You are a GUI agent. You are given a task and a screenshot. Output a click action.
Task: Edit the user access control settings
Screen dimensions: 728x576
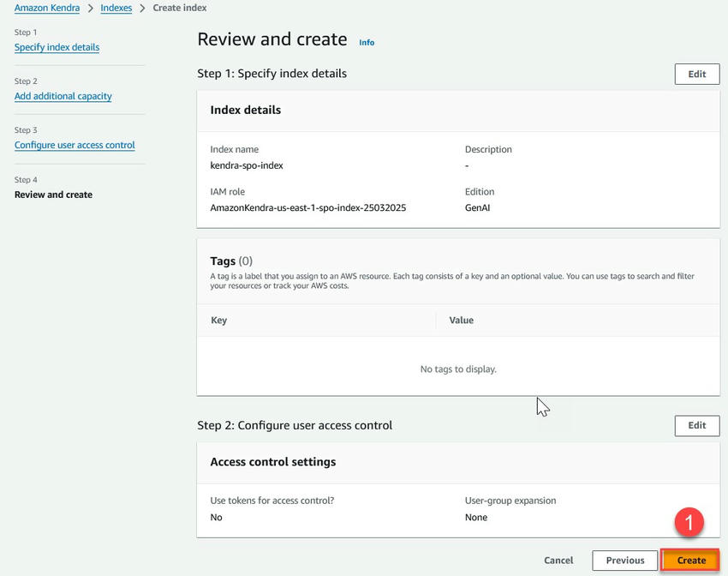pos(696,425)
